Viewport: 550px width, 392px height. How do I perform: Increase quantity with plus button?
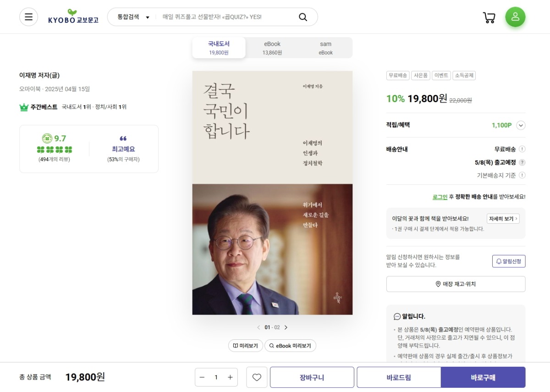click(230, 377)
